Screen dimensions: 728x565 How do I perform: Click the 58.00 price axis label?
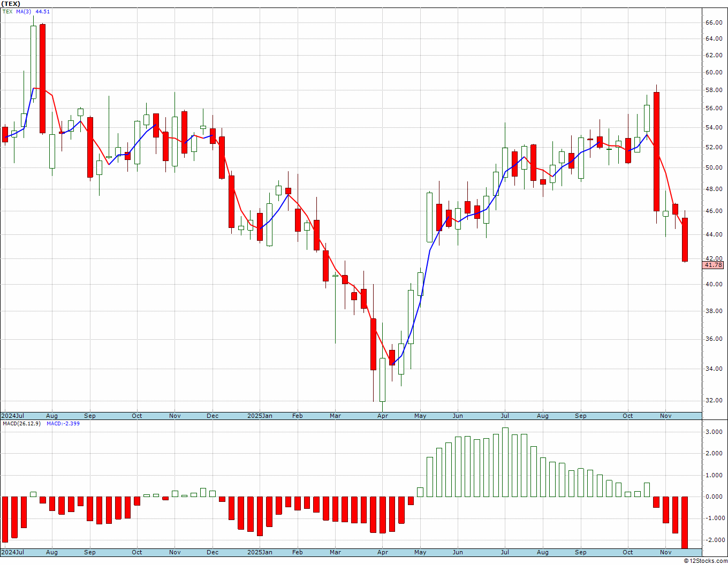(x=714, y=90)
